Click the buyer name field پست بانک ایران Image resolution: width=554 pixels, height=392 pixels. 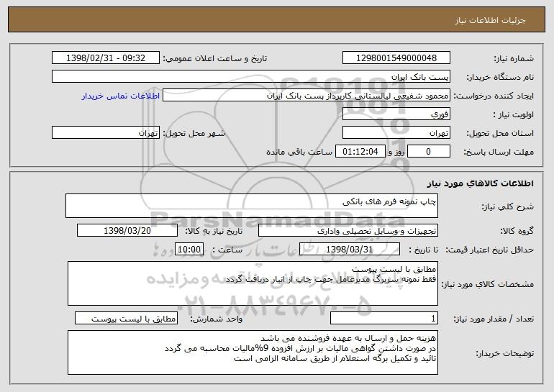[x=251, y=77]
